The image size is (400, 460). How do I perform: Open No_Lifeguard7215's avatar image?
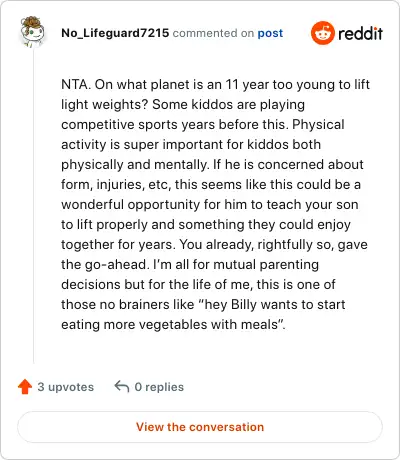[32, 32]
